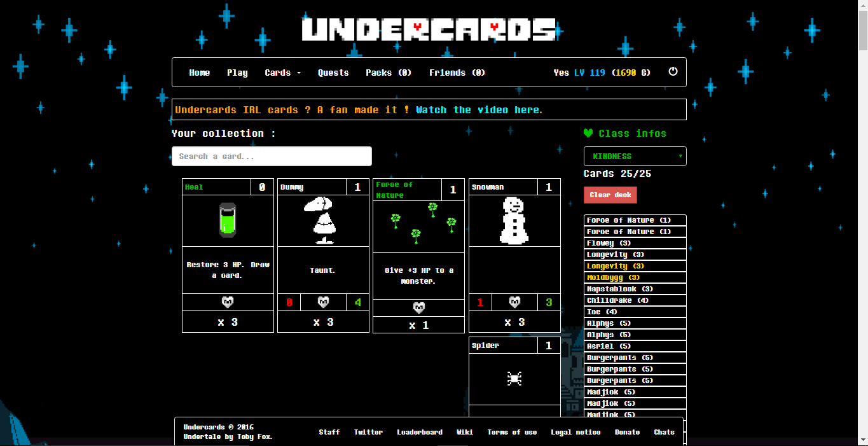The image size is (868, 446).
Task: Open the Wiki footer link
Action: 465,432
